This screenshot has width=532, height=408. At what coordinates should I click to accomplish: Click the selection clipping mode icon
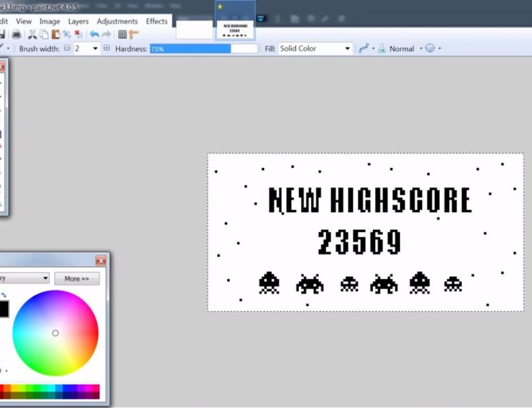click(x=430, y=48)
